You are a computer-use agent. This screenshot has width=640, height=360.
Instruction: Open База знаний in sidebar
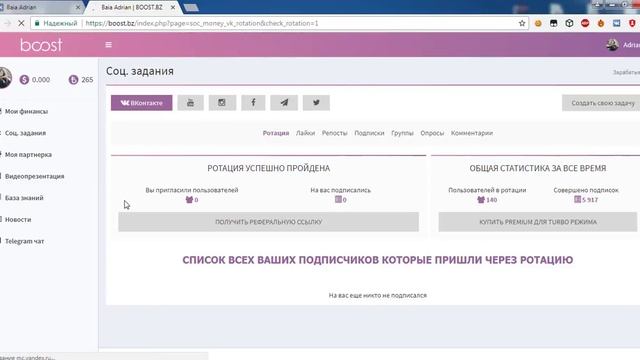(24, 198)
